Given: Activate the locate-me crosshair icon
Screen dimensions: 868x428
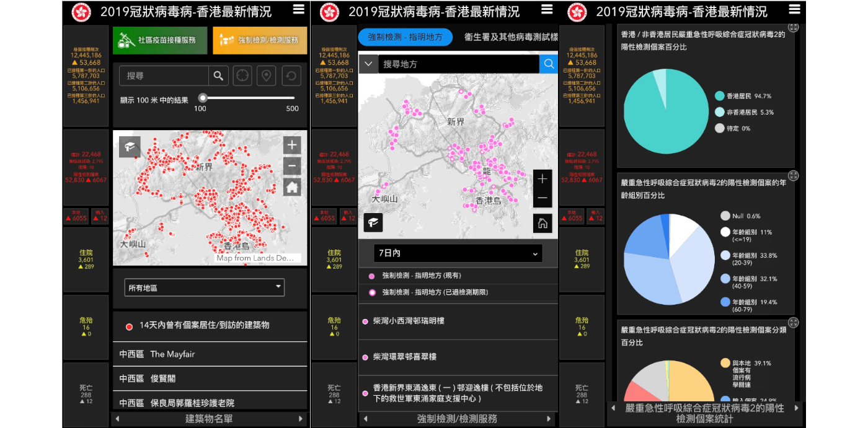Looking at the screenshot, I should coord(242,76).
